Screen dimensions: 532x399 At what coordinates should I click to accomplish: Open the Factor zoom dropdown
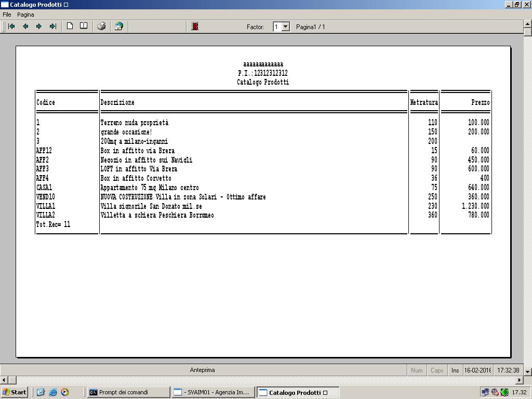pos(285,26)
